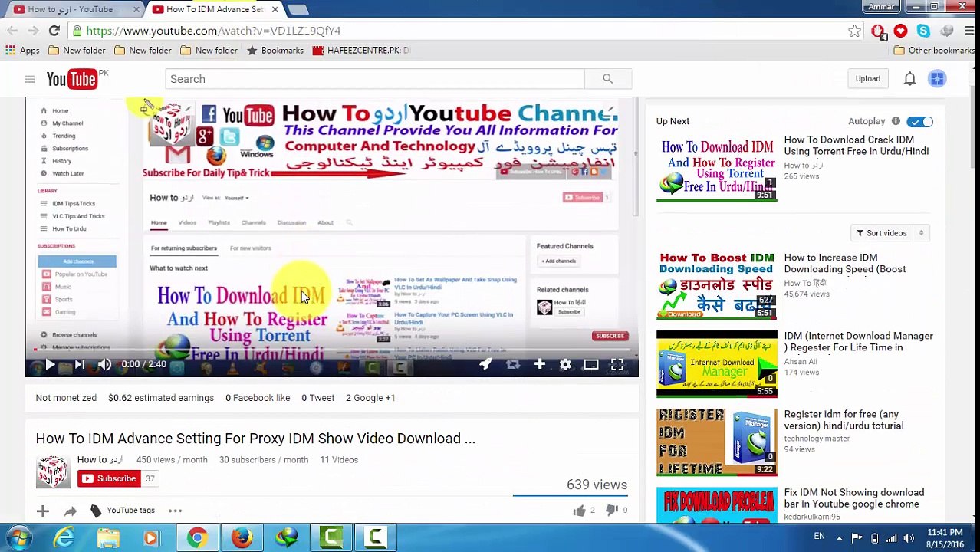Open Register idm for free video
The height and width of the screenshot is (552, 980).
844,420
